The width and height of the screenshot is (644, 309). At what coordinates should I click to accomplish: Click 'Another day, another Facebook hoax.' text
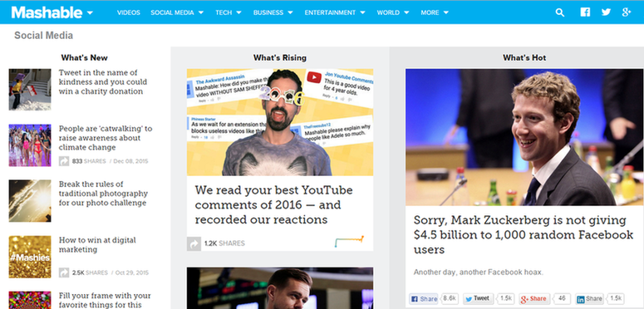tap(478, 272)
